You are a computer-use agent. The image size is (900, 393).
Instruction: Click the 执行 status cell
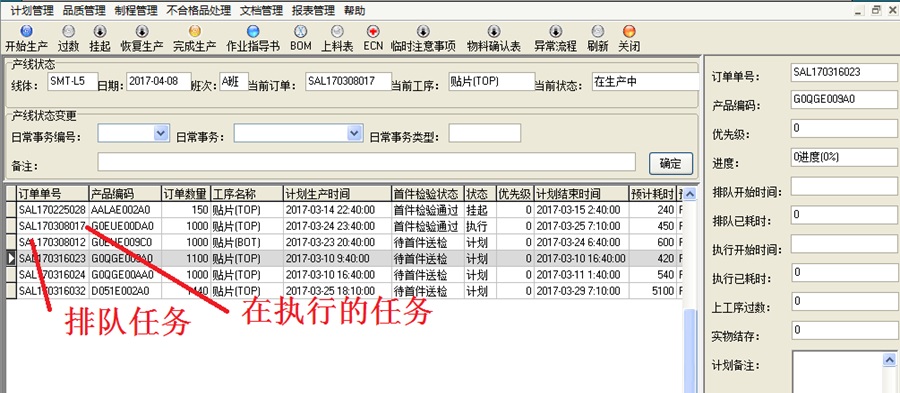click(480, 225)
